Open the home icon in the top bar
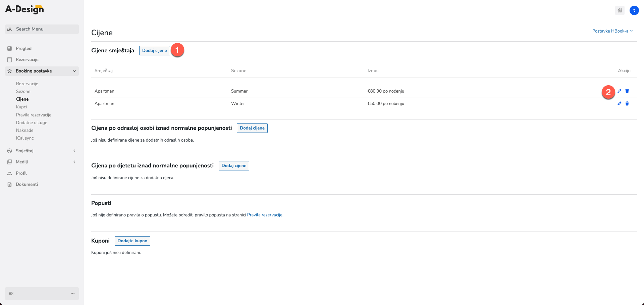 click(x=620, y=10)
